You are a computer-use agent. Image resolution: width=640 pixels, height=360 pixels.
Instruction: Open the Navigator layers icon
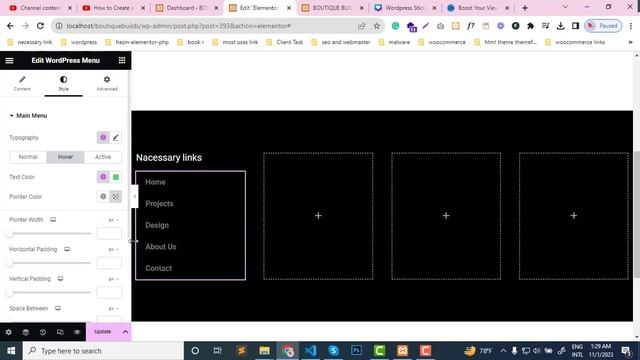26,332
